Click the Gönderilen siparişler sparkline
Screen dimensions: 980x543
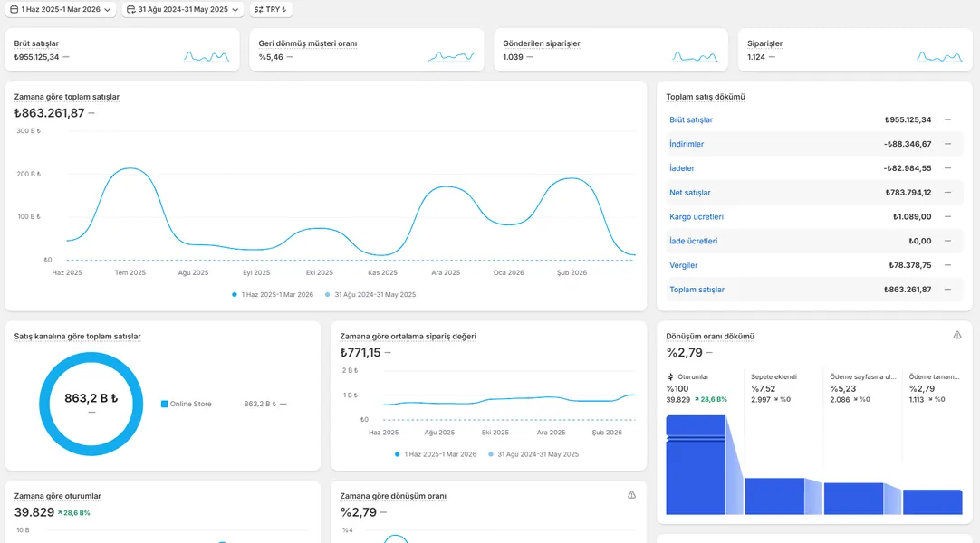pos(695,57)
